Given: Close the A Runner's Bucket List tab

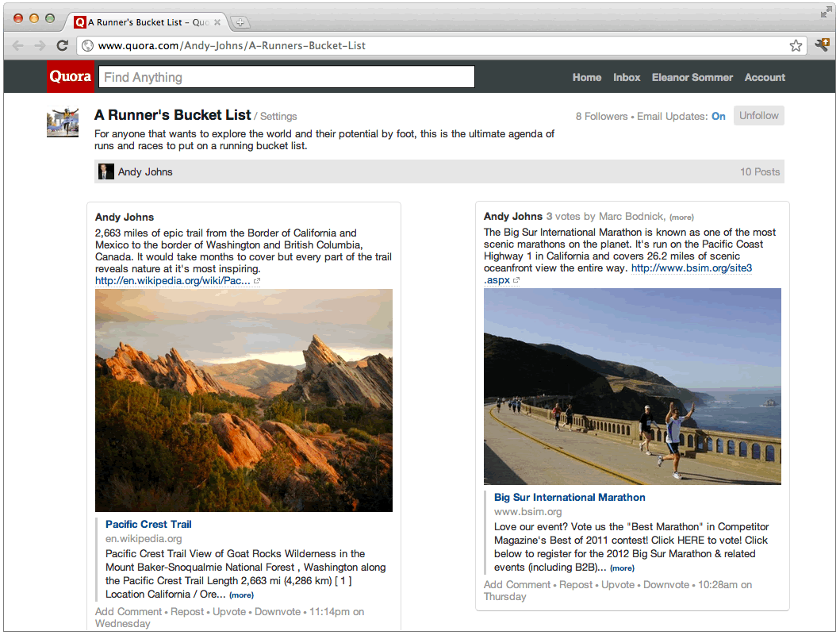Looking at the screenshot, I should tap(217, 22).
